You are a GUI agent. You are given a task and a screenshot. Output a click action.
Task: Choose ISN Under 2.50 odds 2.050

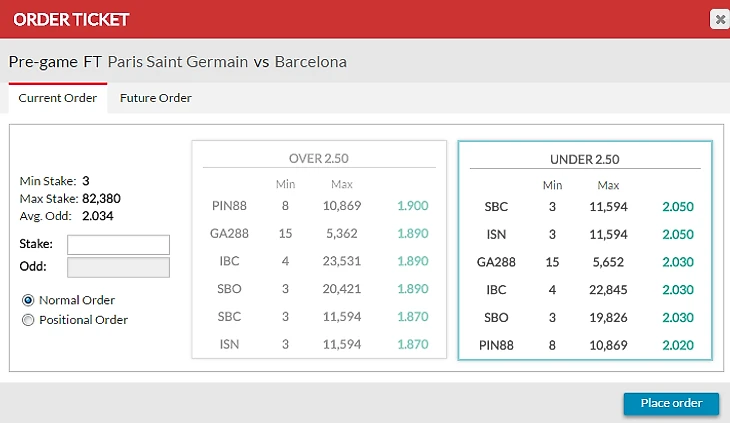click(677, 235)
